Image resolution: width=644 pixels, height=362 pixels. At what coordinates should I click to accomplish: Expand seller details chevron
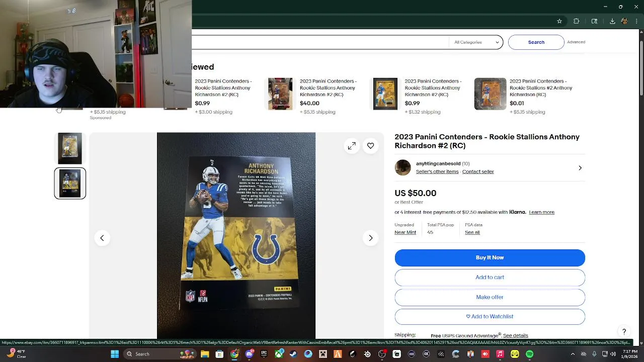580,168
